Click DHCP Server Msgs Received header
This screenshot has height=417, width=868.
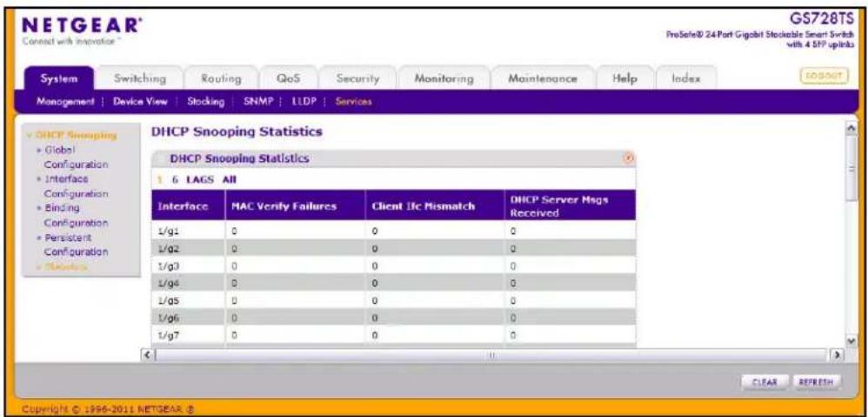pyautogui.click(x=570, y=205)
